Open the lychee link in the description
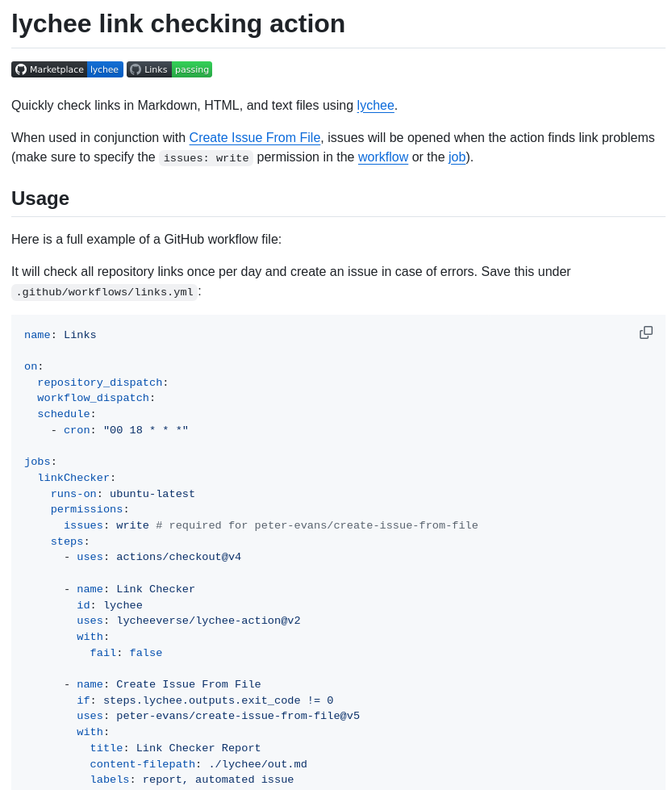Screen dimensions: 672x790 click(375, 106)
